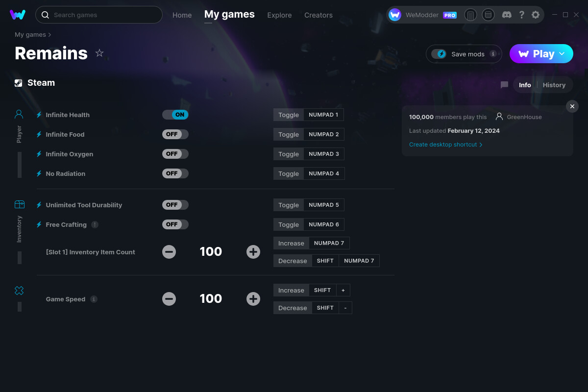Click the Steam platform icon
Image resolution: width=588 pixels, height=392 pixels.
[x=18, y=82]
